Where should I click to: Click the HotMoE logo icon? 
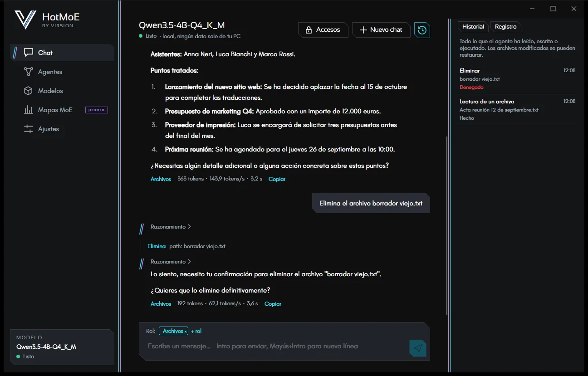pos(25,20)
